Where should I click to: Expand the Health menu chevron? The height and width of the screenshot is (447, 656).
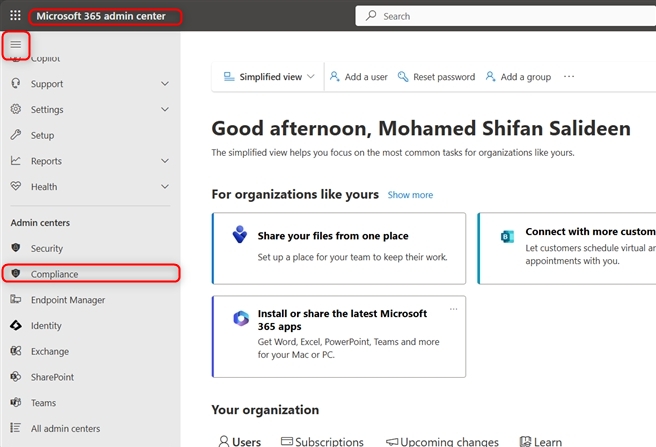[165, 187]
